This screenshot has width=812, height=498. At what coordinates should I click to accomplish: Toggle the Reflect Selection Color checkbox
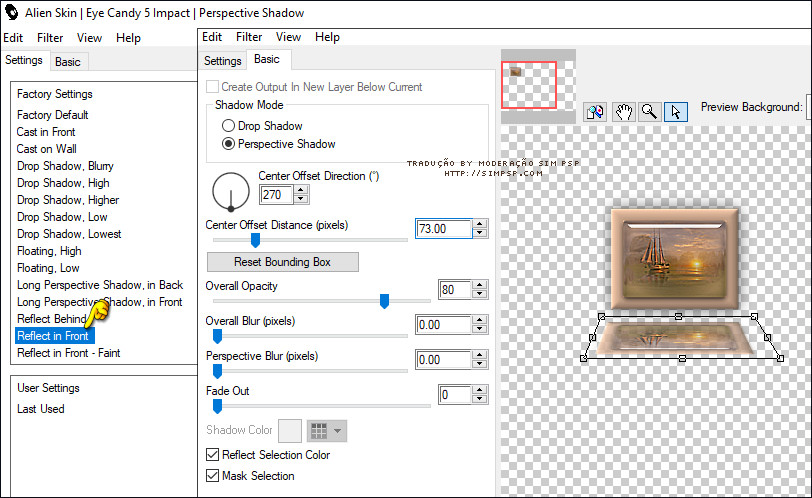212,455
